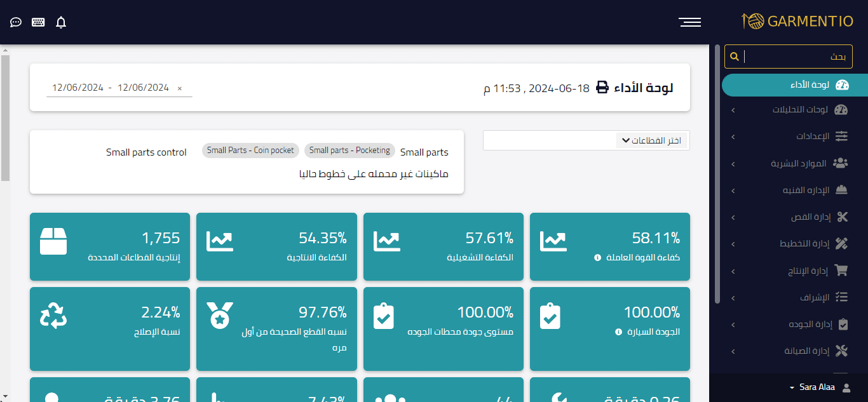
Task: Click the clipboard icon for إدارة الجوده
Action: (843, 324)
